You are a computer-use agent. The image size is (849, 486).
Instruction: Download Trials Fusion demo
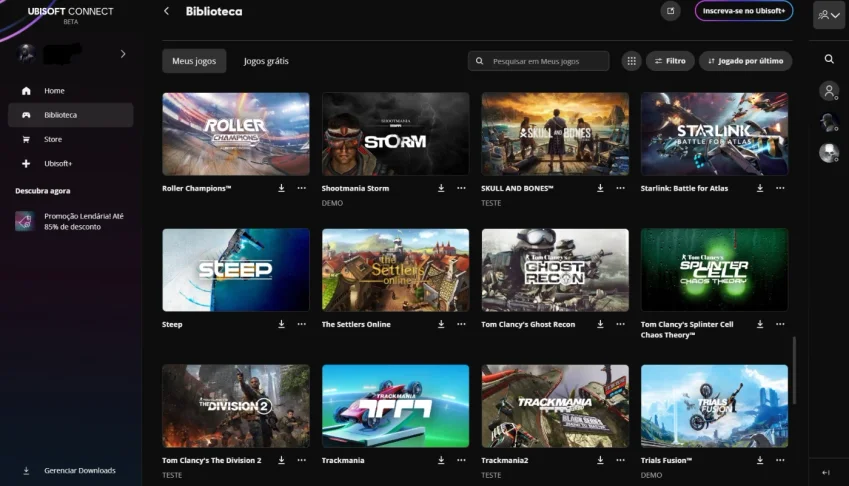click(x=760, y=460)
